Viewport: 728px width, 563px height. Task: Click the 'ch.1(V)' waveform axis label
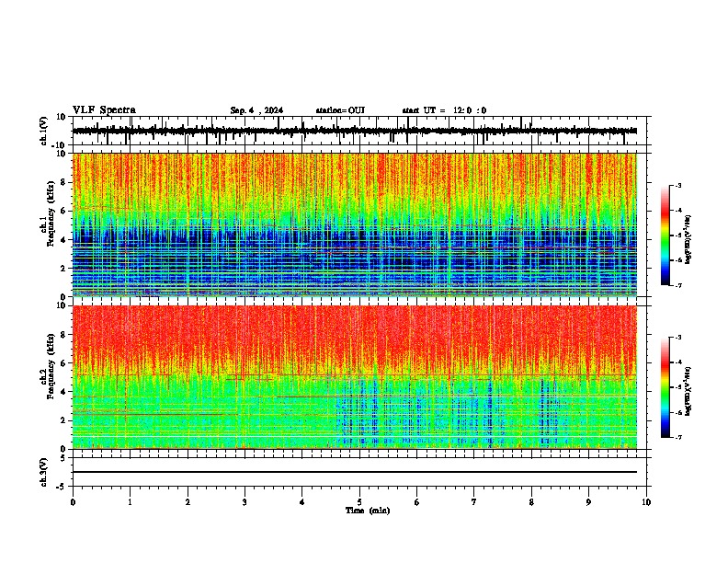tap(45, 131)
